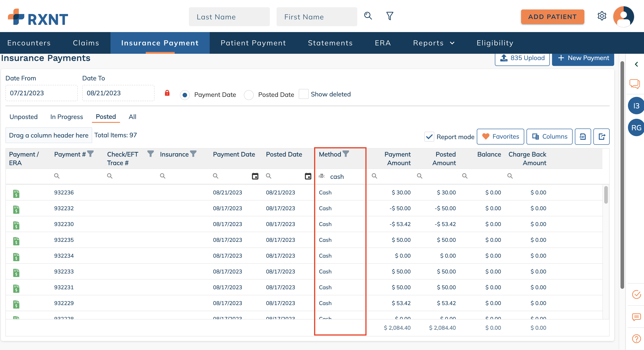Click the RXNT logo

click(x=38, y=17)
